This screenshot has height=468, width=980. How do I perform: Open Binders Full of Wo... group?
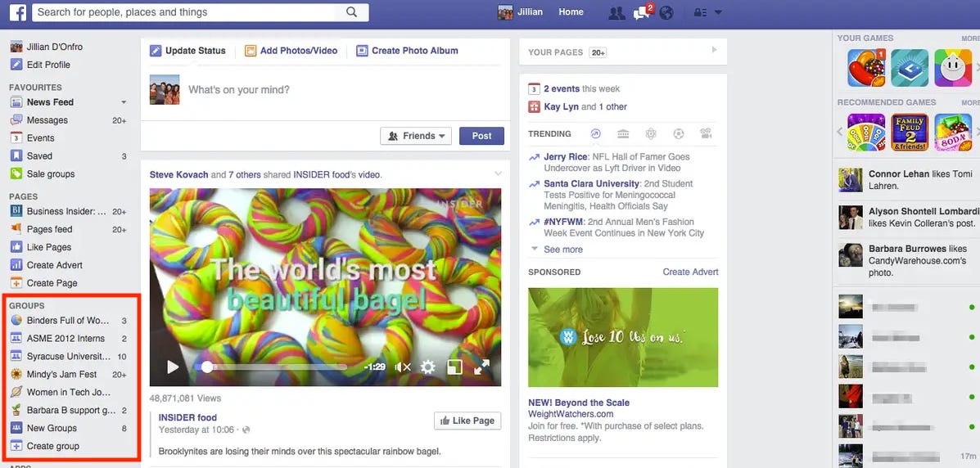coord(69,321)
